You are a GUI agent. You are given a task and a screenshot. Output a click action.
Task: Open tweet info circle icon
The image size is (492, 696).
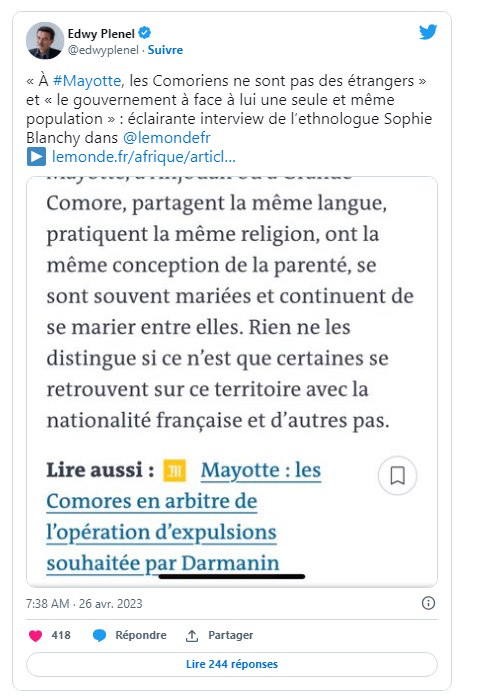point(428,603)
